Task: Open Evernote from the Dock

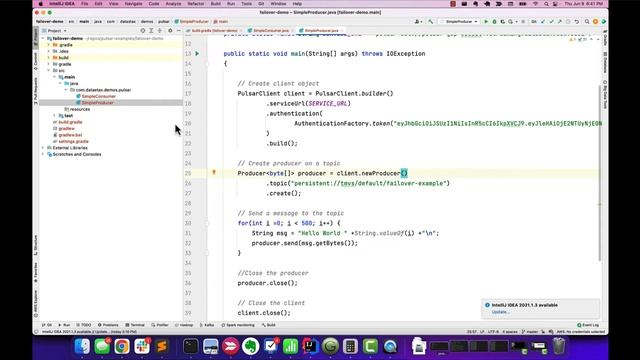Action: tap(251, 346)
